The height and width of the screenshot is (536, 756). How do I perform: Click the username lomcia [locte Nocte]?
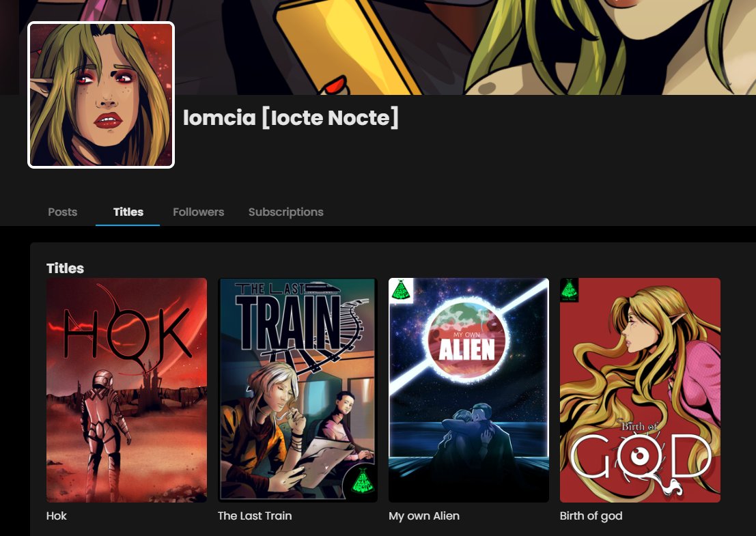[292, 118]
